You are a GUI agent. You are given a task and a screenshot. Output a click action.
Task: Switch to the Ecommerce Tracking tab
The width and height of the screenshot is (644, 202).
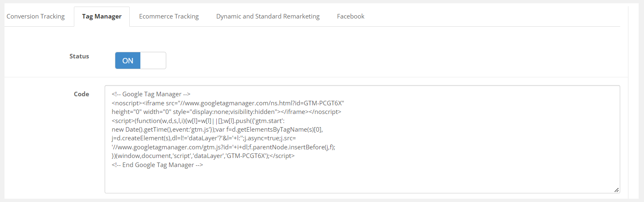pos(169,16)
